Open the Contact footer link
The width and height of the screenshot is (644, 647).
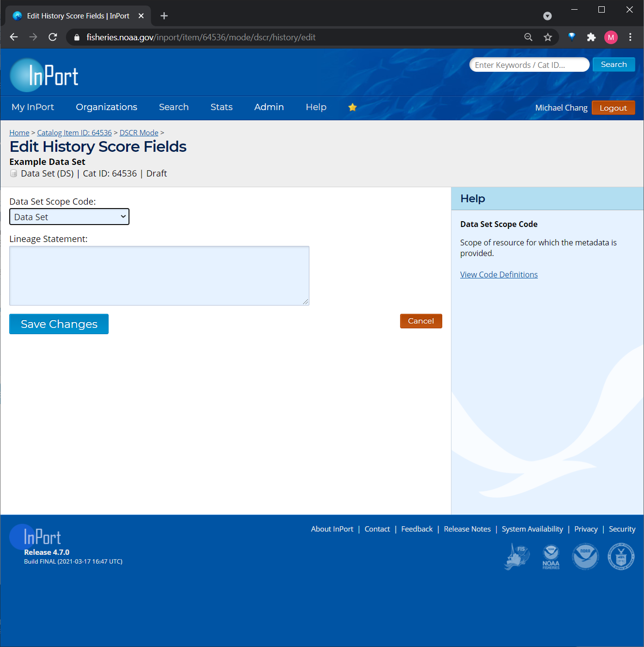tap(377, 529)
